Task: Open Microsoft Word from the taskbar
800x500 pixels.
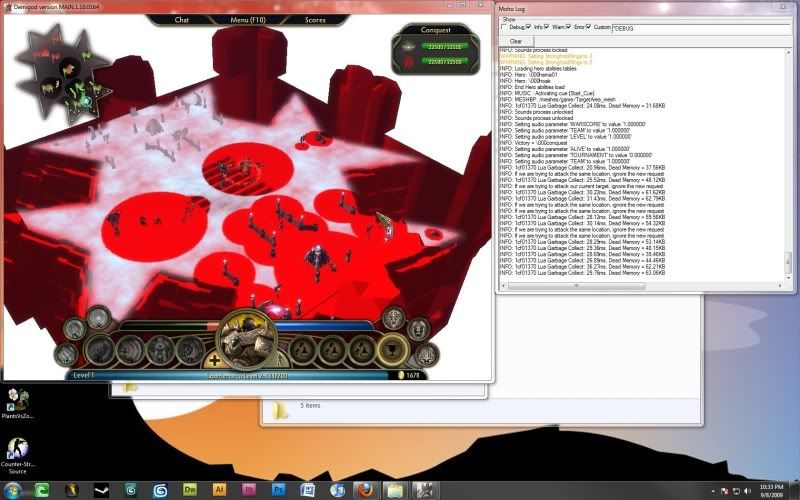Action: [x=308, y=490]
